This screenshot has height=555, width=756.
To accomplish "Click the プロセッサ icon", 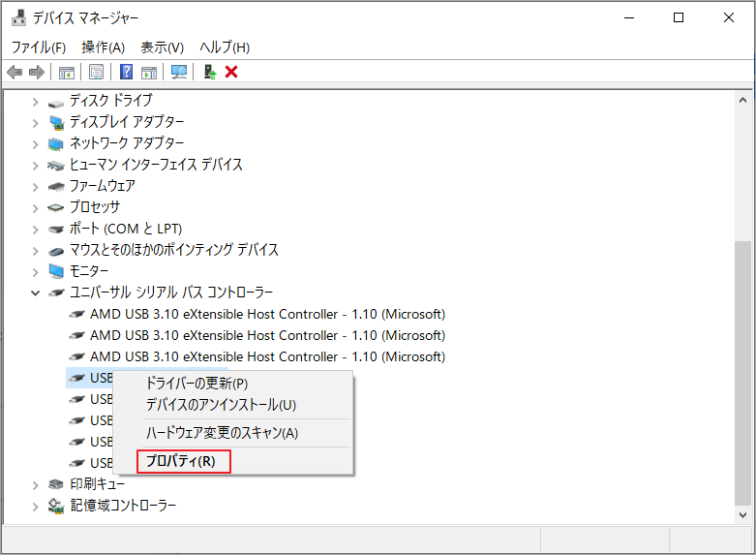I will pos(56,207).
